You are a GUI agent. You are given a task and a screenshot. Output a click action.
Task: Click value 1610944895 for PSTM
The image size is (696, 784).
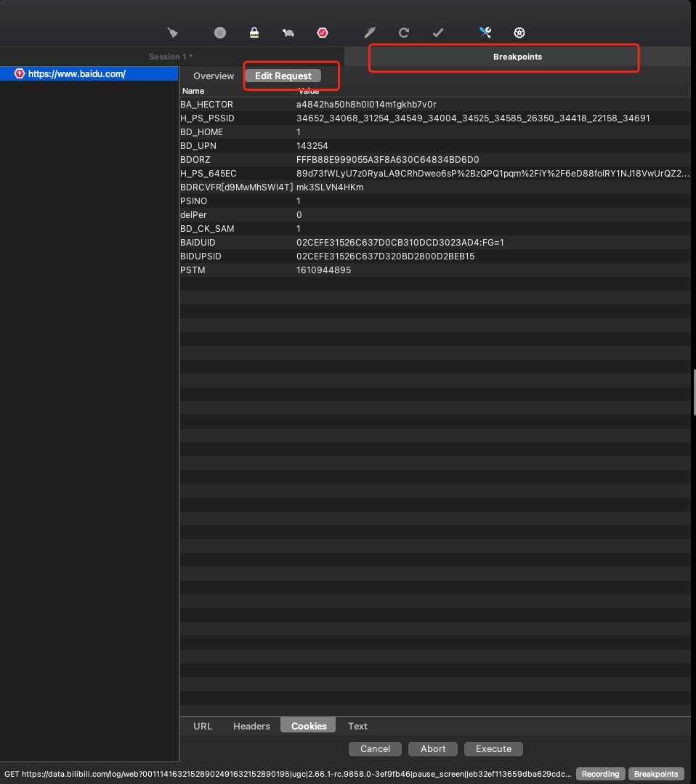(323, 270)
